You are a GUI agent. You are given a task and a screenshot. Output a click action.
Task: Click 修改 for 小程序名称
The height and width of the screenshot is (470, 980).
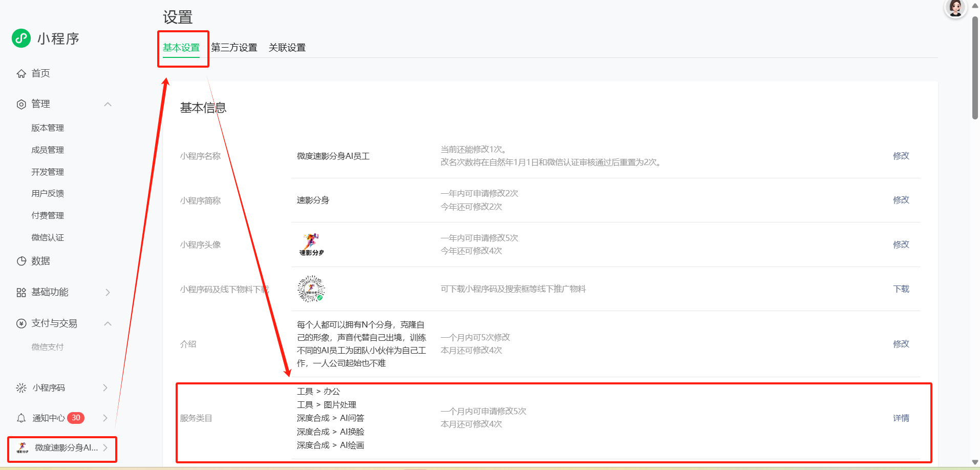(901, 156)
